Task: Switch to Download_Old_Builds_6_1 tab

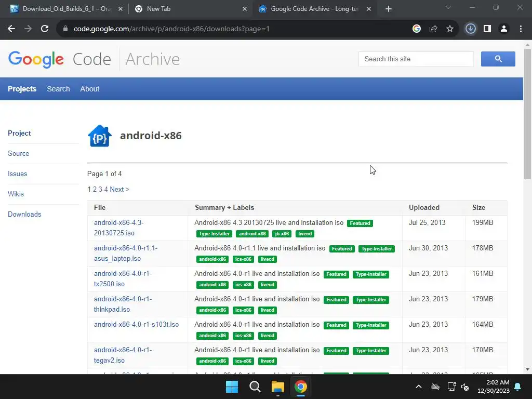Action: [x=66, y=9]
